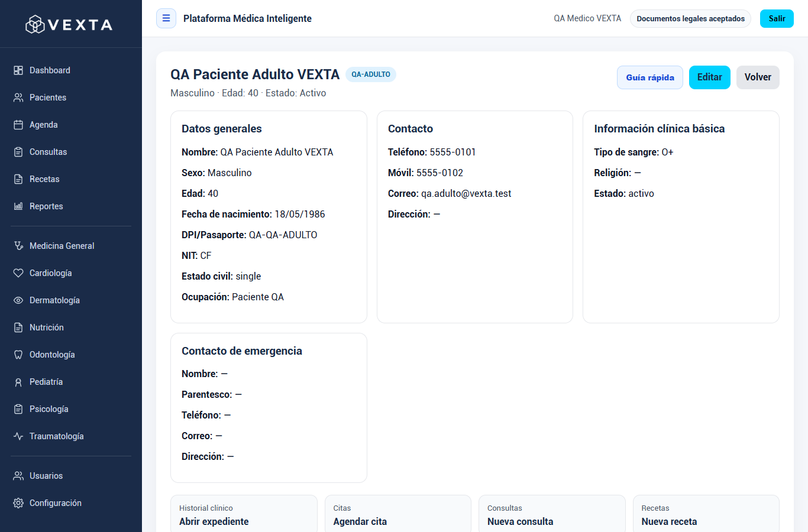The width and height of the screenshot is (808, 532).
Task: Click the Nueva receta card
Action: pyautogui.click(x=706, y=514)
